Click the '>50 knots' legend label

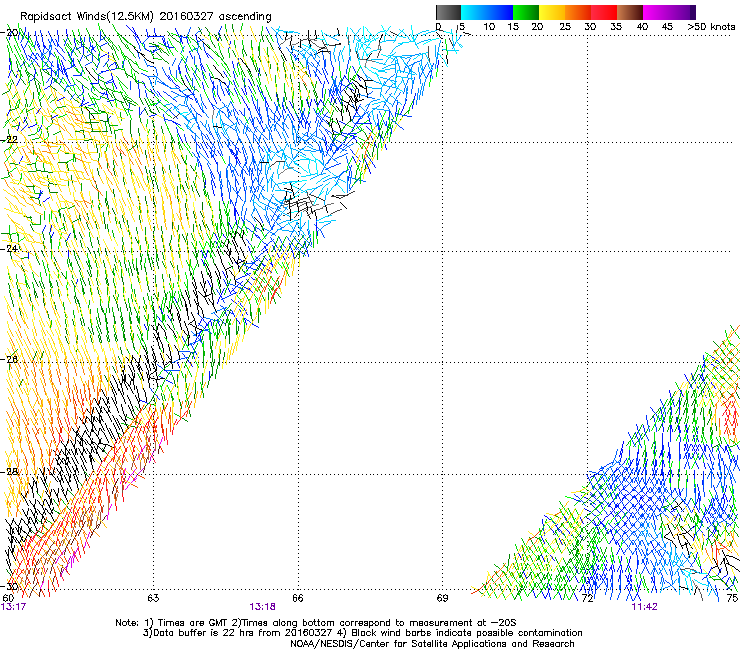711,27
